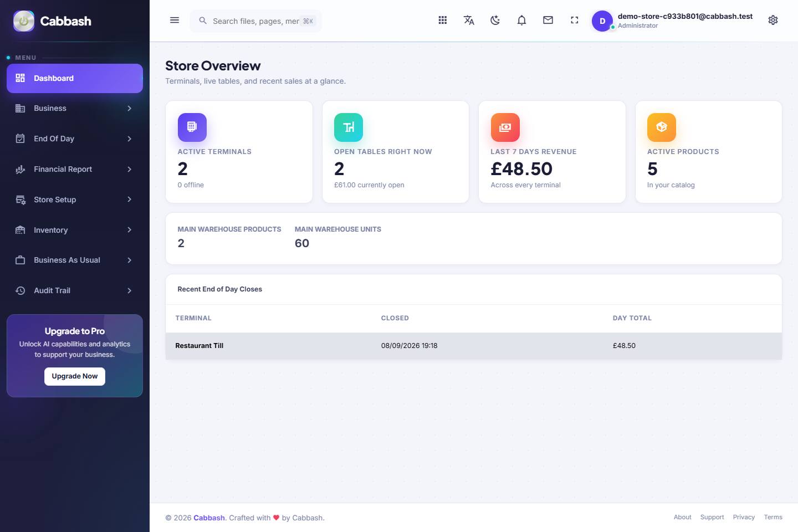Click the Financial Report chart icon
Screen dimensions: 798x532
tap(21, 169)
